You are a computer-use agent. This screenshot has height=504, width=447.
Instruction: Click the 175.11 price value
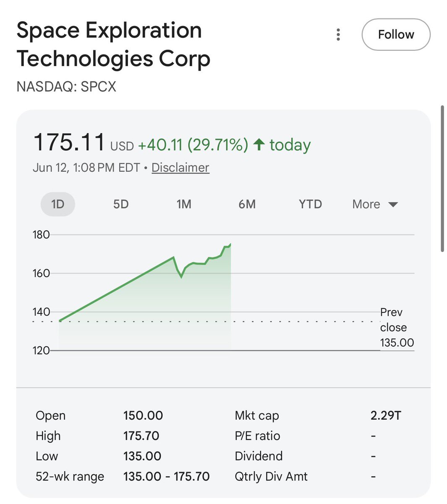69,142
